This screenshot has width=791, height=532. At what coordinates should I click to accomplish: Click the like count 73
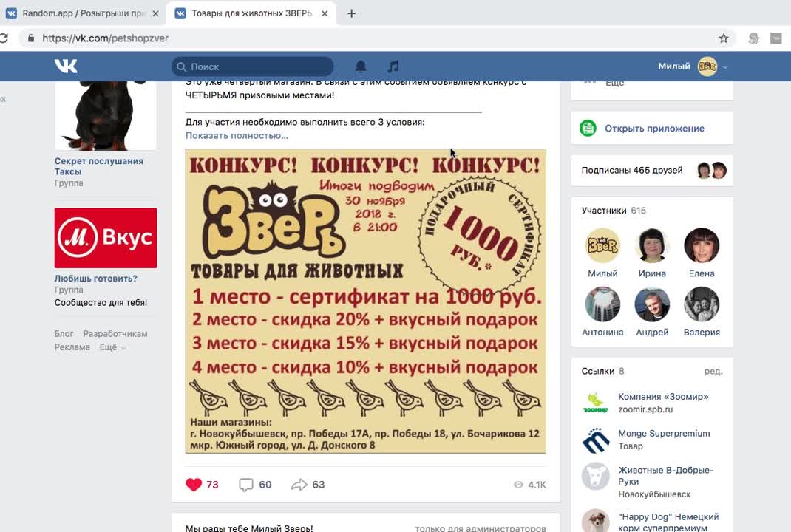[x=212, y=485]
